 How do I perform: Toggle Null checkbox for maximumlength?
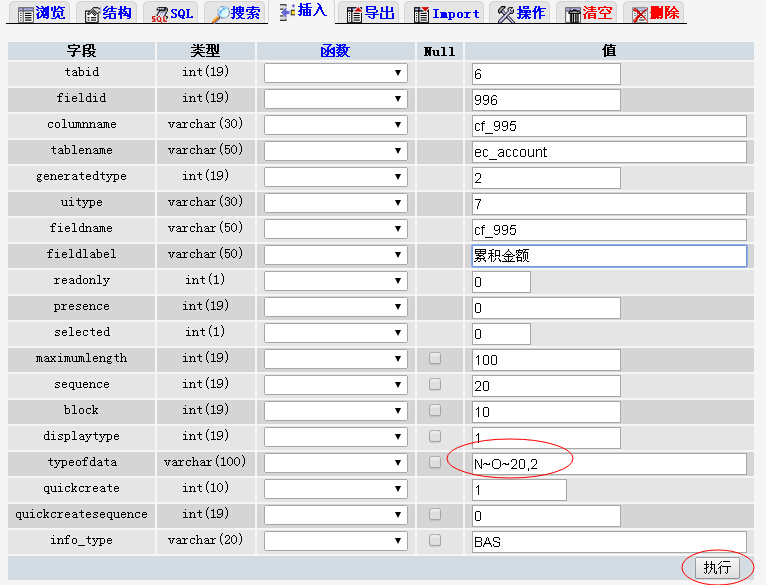tap(435, 358)
